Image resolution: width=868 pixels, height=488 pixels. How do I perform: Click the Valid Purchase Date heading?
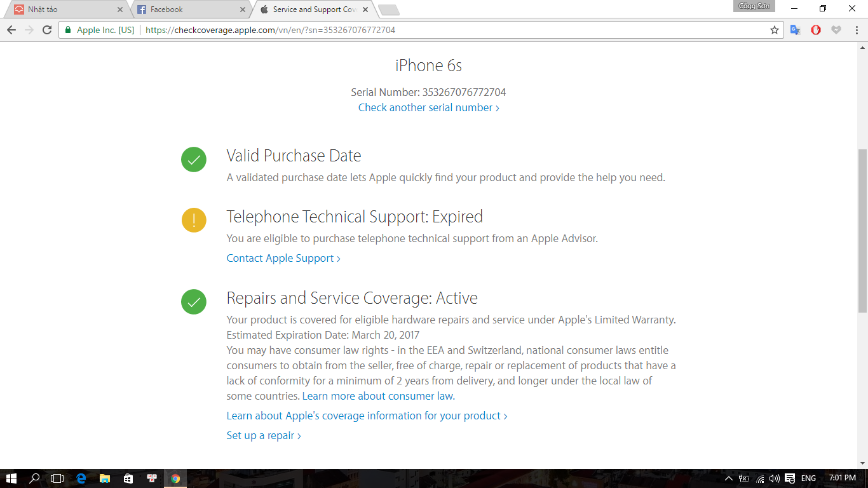click(x=294, y=156)
